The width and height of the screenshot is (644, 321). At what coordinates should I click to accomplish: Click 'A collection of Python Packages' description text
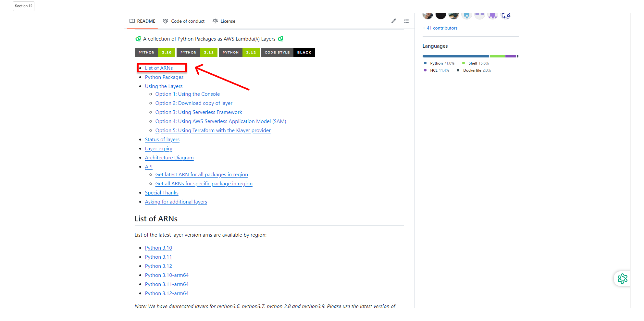click(x=209, y=39)
